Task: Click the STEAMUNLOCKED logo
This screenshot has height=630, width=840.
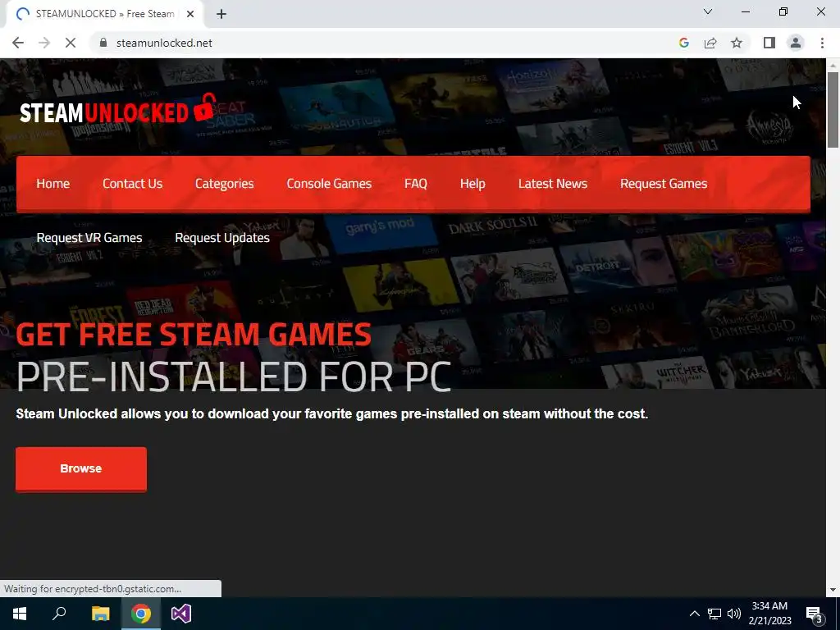Action: 118,109
